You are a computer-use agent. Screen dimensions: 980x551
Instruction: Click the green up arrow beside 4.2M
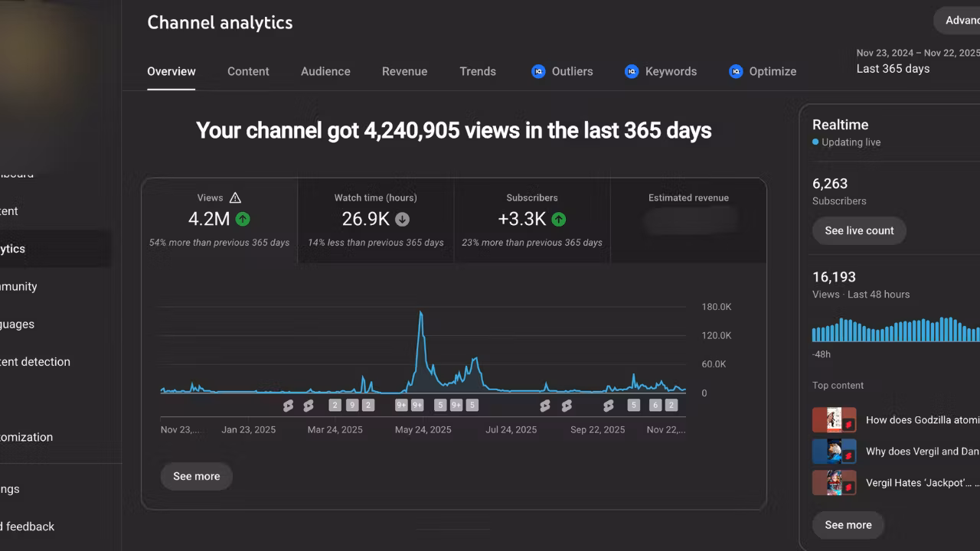[x=243, y=220]
